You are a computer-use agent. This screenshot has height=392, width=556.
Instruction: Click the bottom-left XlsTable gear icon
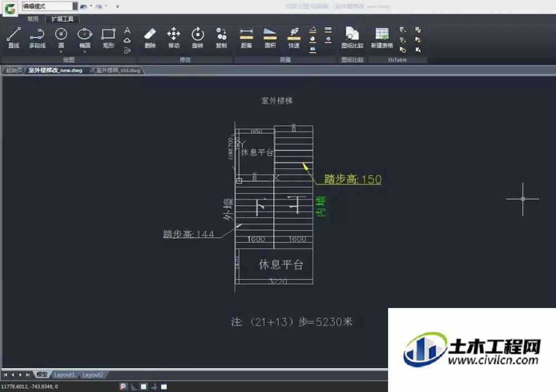point(403,50)
